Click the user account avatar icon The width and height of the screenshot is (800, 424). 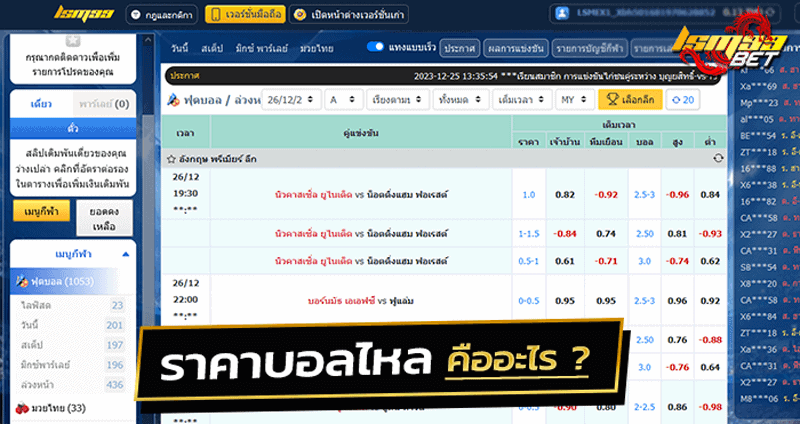pyautogui.click(x=562, y=13)
